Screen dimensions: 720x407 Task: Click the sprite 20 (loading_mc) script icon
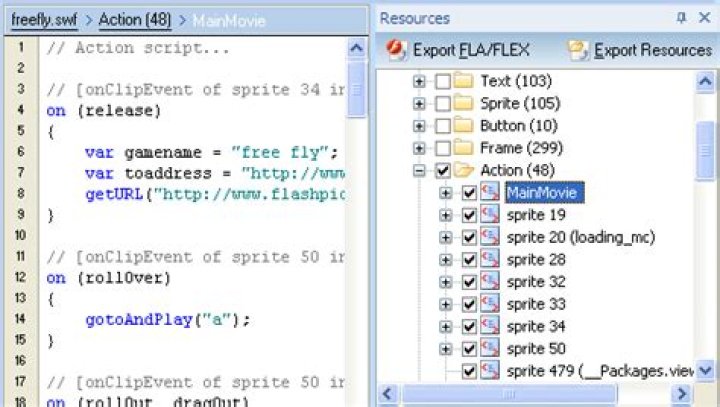[x=490, y=237]
